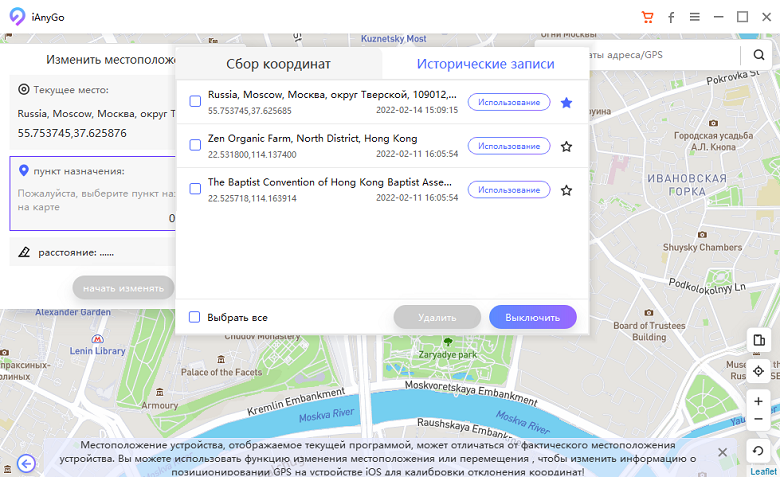Use the Russia, Moscow record
This screenshot has width=780, height=477.
click(509, 102)
